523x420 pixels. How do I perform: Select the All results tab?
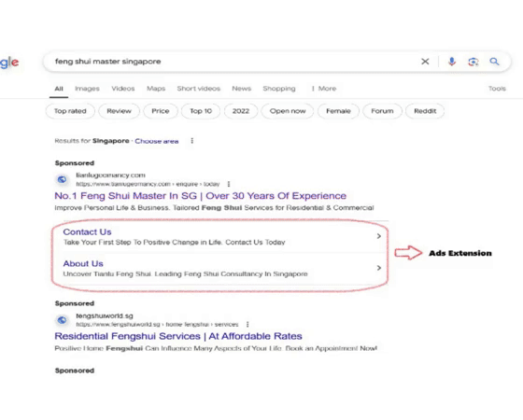[x=59, y=89]
